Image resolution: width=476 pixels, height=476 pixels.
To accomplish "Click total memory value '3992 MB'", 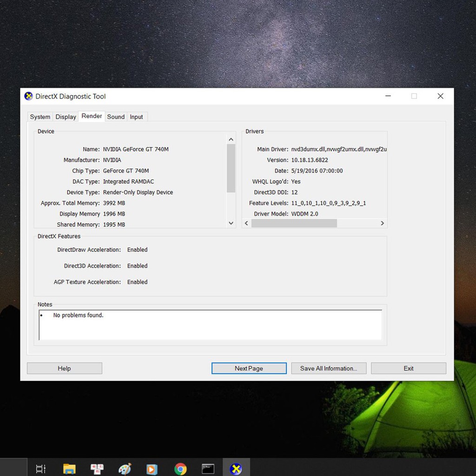I will point(114,203).
